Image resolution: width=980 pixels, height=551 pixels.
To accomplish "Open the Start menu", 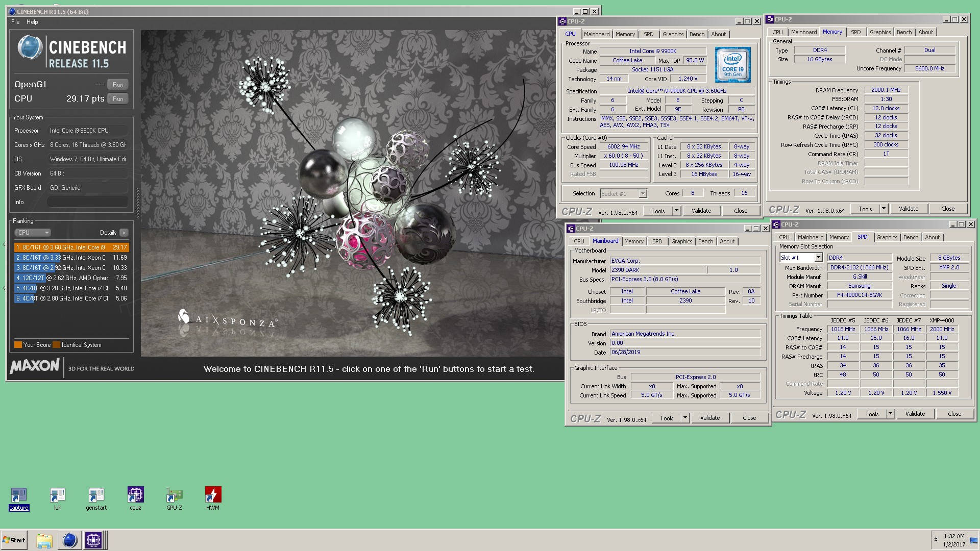I will click(14, 540).
